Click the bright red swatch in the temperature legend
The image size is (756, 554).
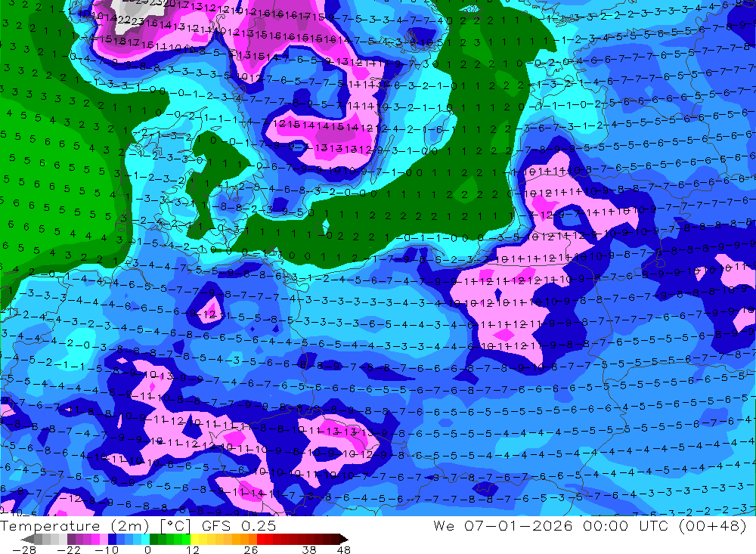coord(261,539)
